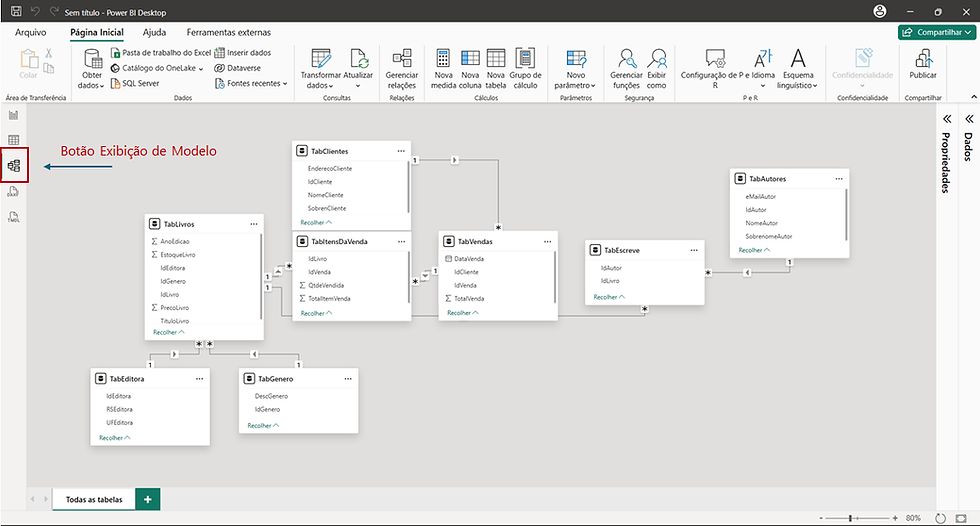This screenshot has height=526, width=980.
Task: Reset zoom icon in status bar
Action: pyautogui.click(x=940, y=519)
